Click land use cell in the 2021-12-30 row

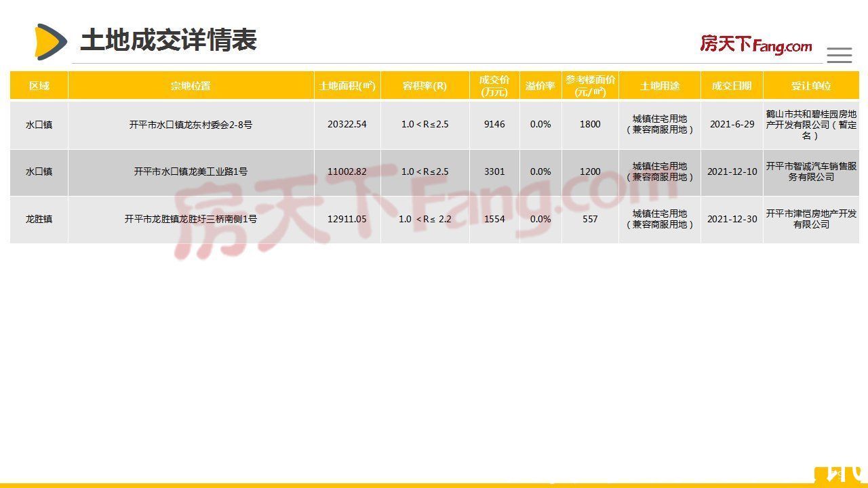(x=660, y=219)
